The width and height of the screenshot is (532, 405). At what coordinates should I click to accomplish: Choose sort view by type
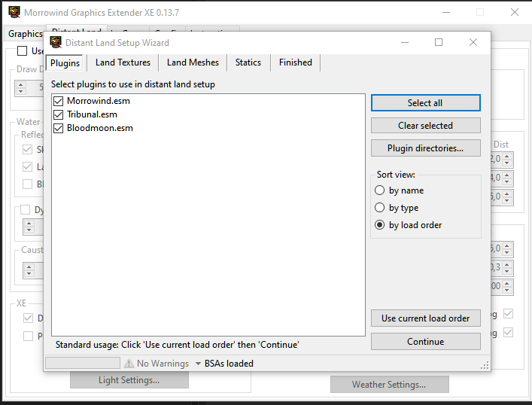tap(381, 208)
